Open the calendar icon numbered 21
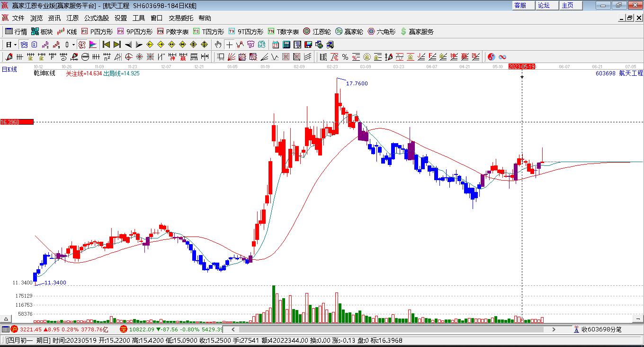 275,45
